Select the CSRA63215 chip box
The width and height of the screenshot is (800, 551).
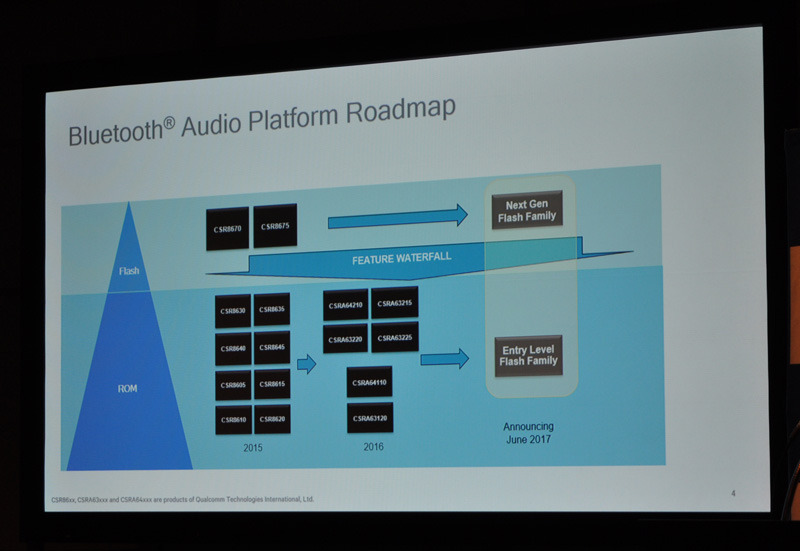(x=395, y=303)
